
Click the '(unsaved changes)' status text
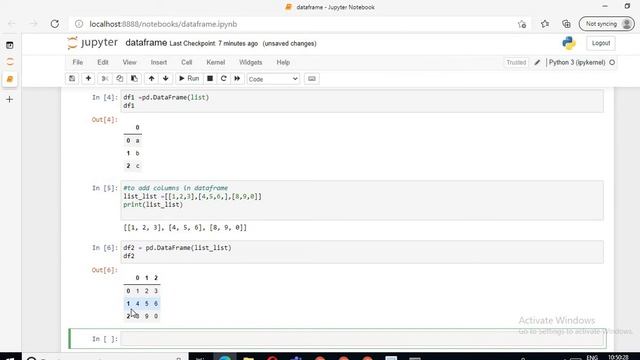(289, 43)
